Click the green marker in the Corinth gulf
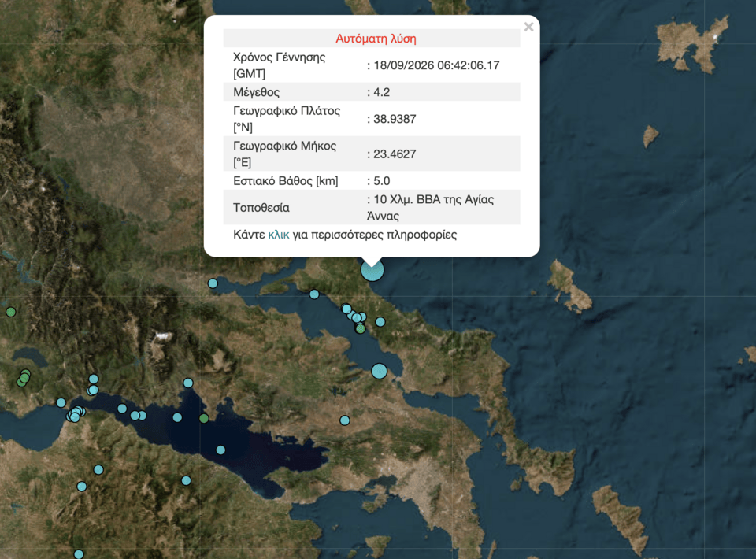 click(204, 418)
